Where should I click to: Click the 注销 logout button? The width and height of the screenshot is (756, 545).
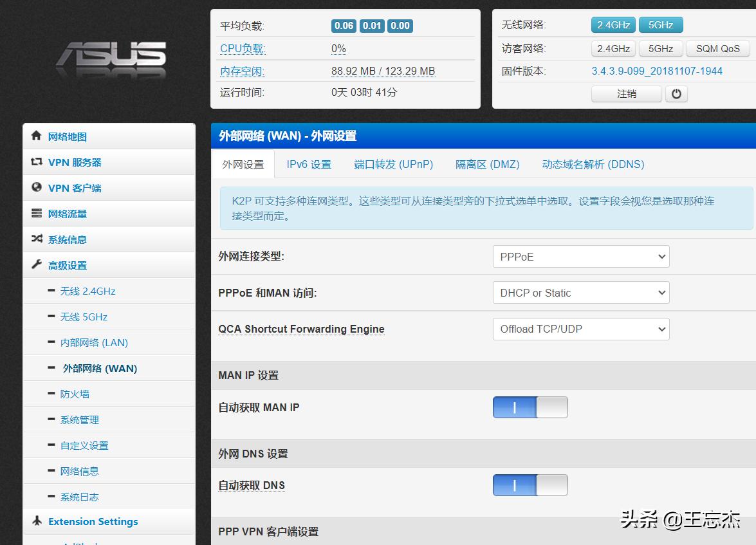(626, 93)
